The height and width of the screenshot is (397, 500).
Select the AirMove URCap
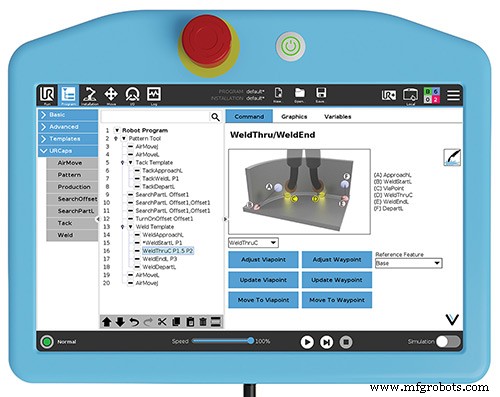72,163
